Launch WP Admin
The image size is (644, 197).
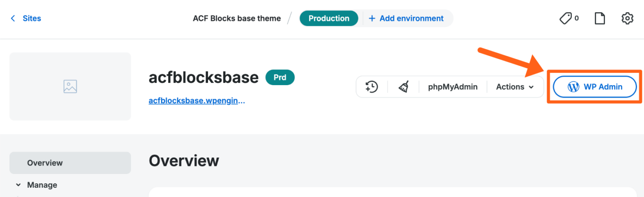(x=595, y=87)
